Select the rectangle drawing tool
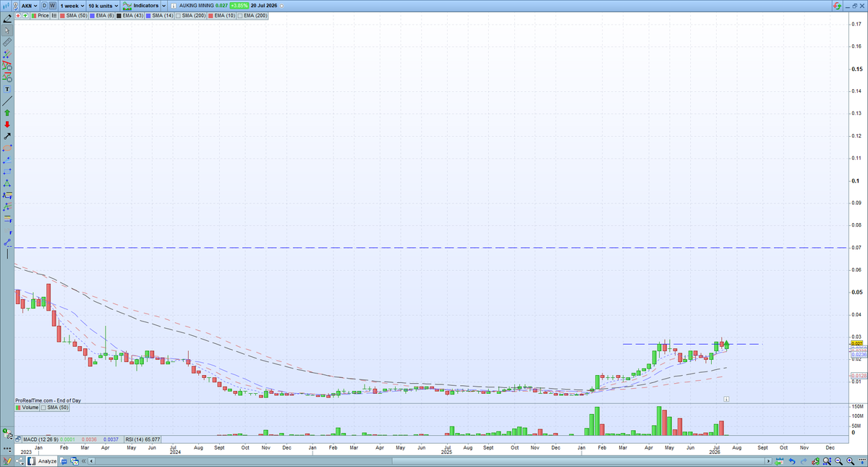Viewport: 868px width, 467px height. [x=7, y=171]
